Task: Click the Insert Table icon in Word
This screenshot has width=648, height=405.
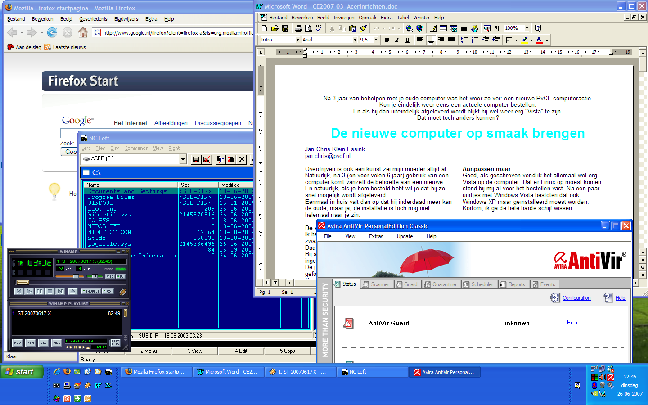Action: [443, 28]
